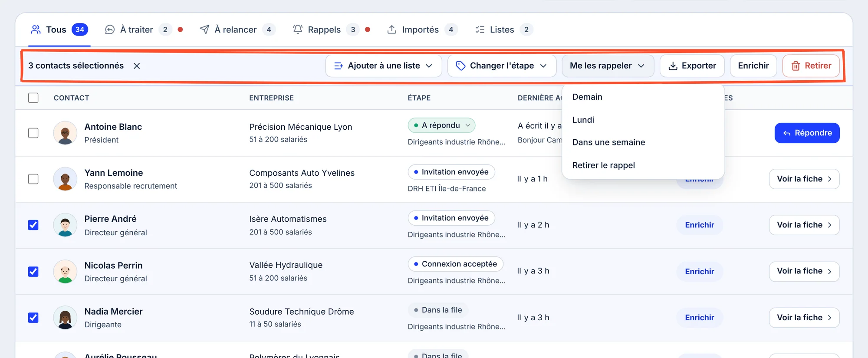Image resolution: width=868 pixels, height=358 pixels.
Task: Open Voir la fiche for Nicolas Perrin
Action: [x=804, y=271]
